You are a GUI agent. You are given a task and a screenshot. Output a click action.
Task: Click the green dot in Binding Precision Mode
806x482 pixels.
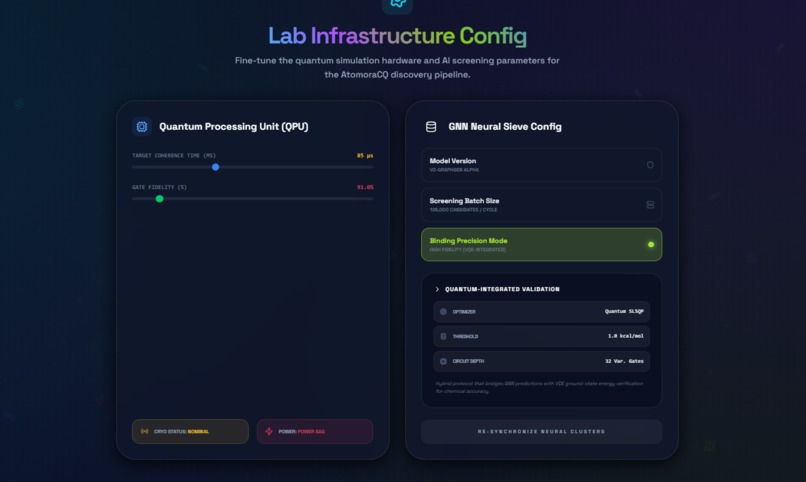click(651, 245)
